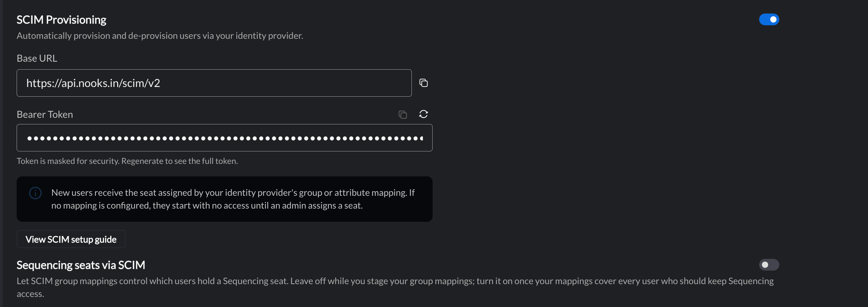Copy the Bearer Token using copy icon
Image resolution: width=868 pixels, height=307 pixels.
[x=402, y=114]
